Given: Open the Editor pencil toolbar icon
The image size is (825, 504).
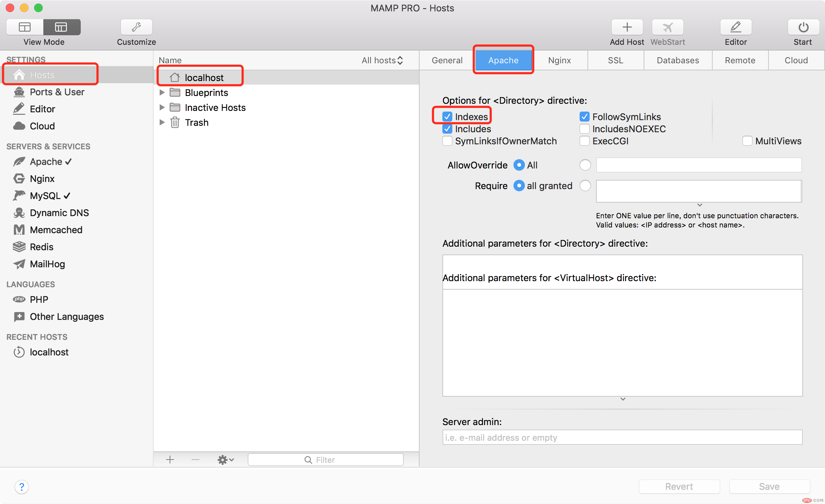Looking at the screenshot, I should (736, 27).
